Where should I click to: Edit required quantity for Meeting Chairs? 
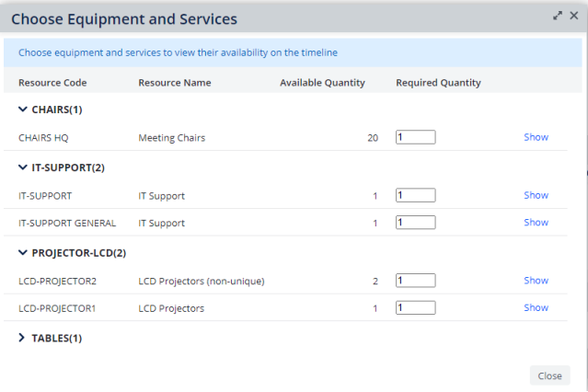point(415,138)
